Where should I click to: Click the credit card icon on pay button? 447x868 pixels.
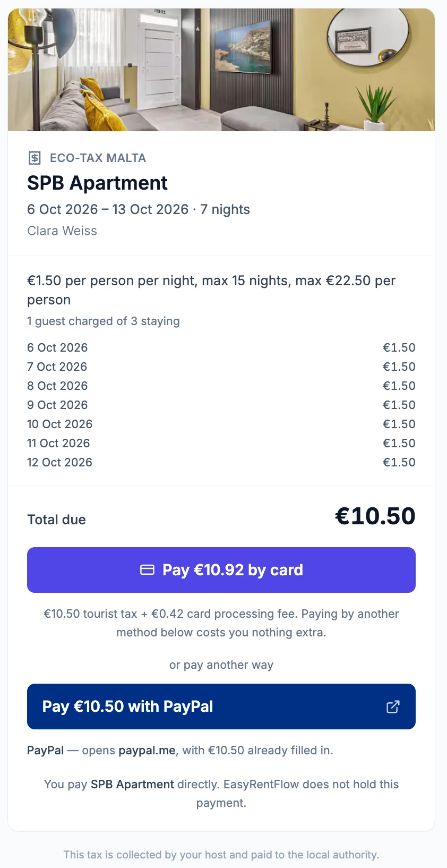(x=147, y=570)
